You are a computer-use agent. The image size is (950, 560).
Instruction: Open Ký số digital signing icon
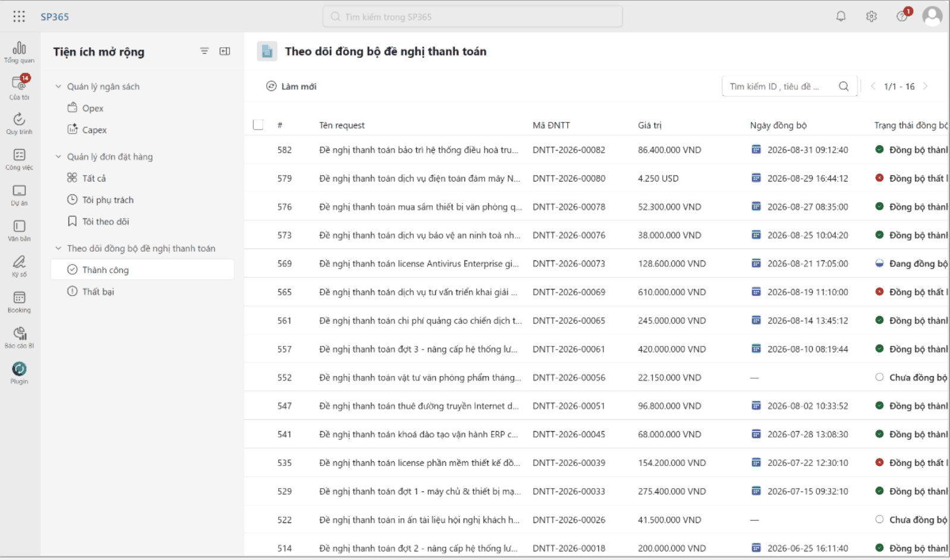click(x=19, y=266)
